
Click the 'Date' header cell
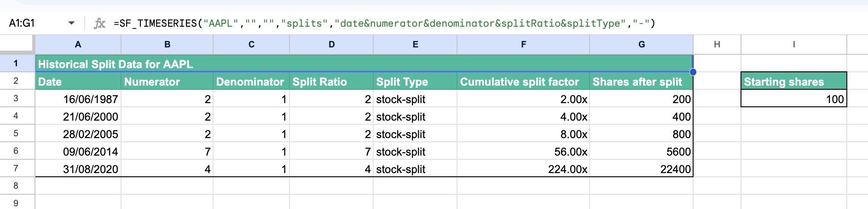(x=78, y=81)
